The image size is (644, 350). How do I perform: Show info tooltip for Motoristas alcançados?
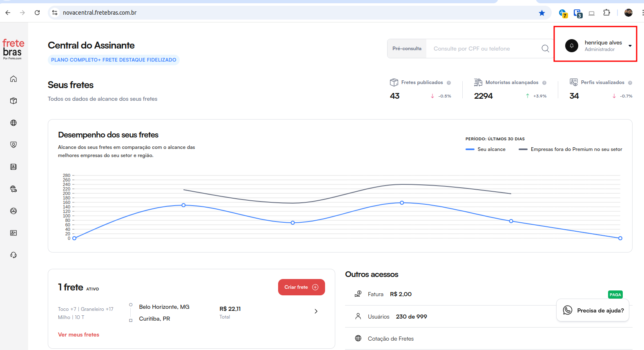pyautogui.click(x=544, y=83)
